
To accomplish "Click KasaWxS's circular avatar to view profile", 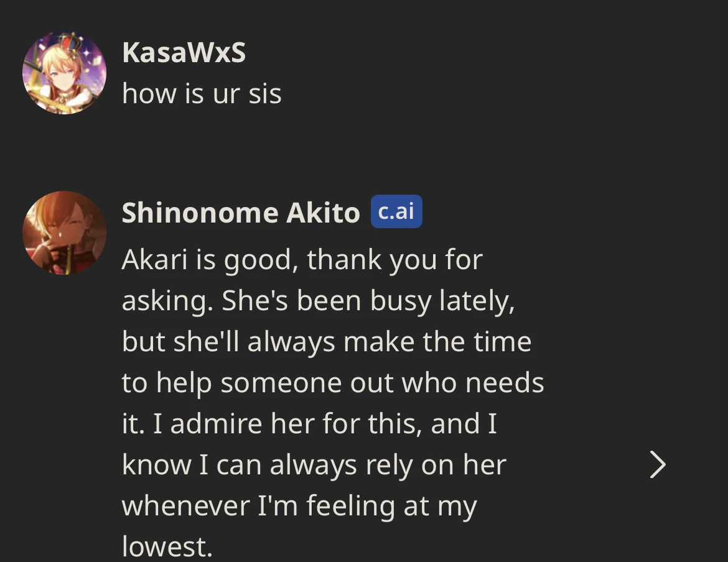I will pos(64,72).
